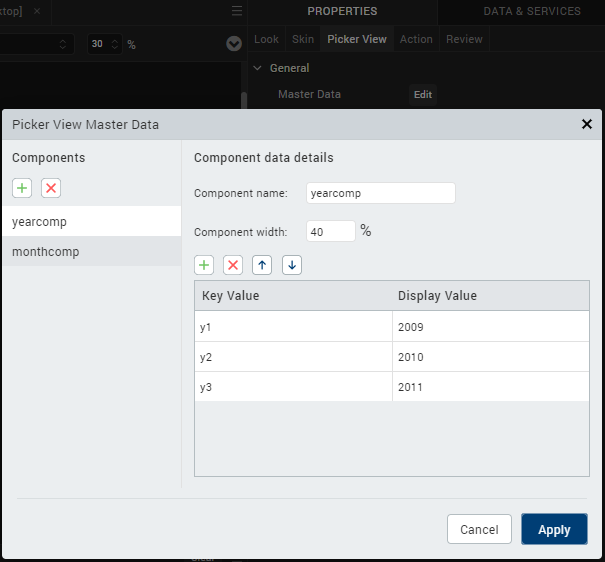Image resolution: width=605 pixels, height=562 pixels.
Task: Select the monthcomp component
Action: (91, 251)
